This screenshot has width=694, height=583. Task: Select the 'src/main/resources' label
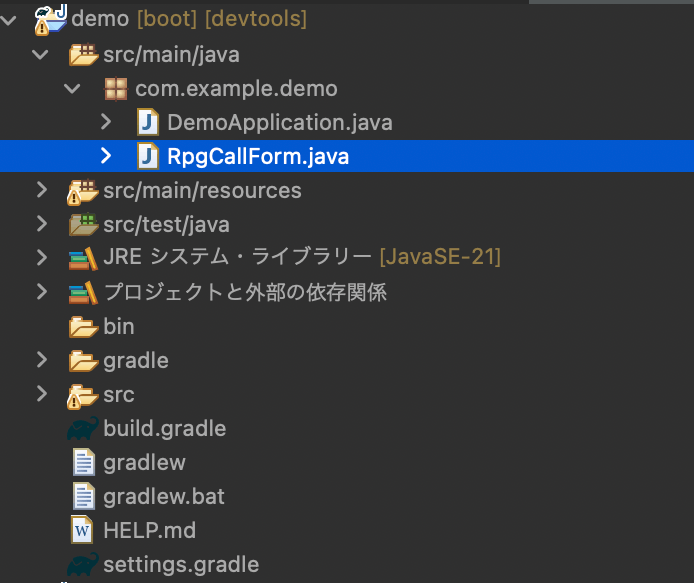click(202, 191)
